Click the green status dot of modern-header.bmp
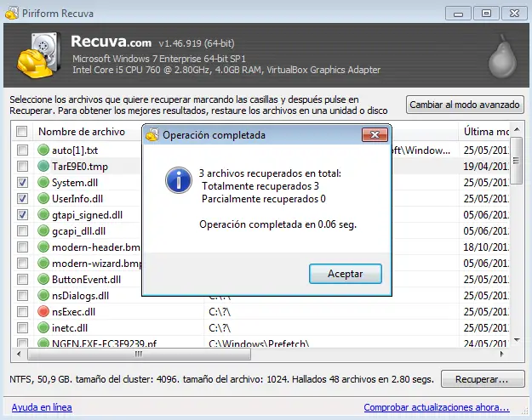 click(43, 247)
